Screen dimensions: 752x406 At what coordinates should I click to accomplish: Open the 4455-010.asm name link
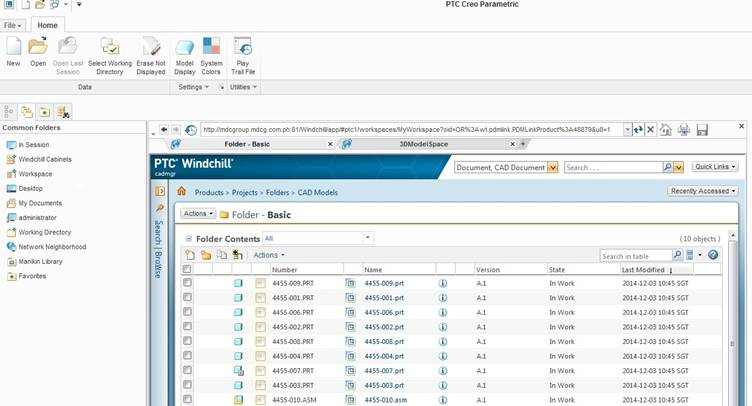[386, 400]
